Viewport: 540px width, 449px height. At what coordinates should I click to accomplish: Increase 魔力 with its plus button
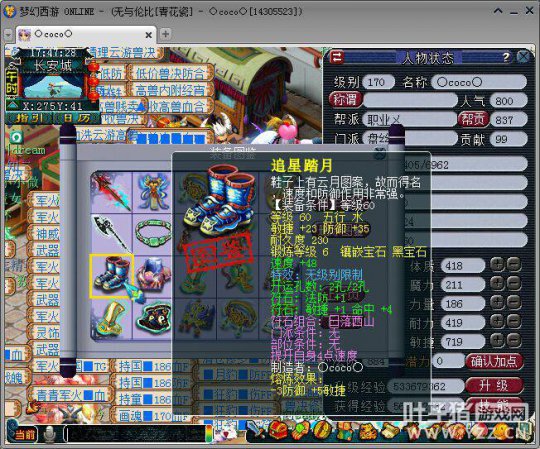click(x=497, y=284)
